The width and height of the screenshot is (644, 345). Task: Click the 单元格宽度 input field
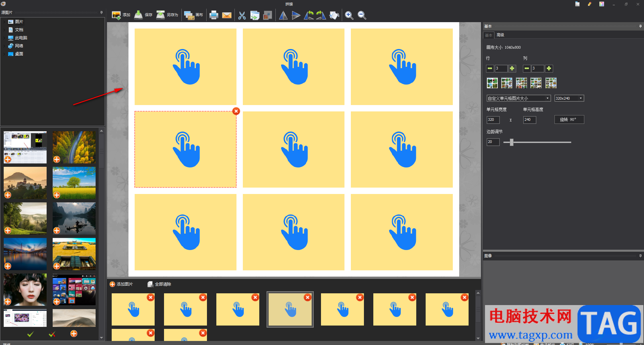coord(493,120)
